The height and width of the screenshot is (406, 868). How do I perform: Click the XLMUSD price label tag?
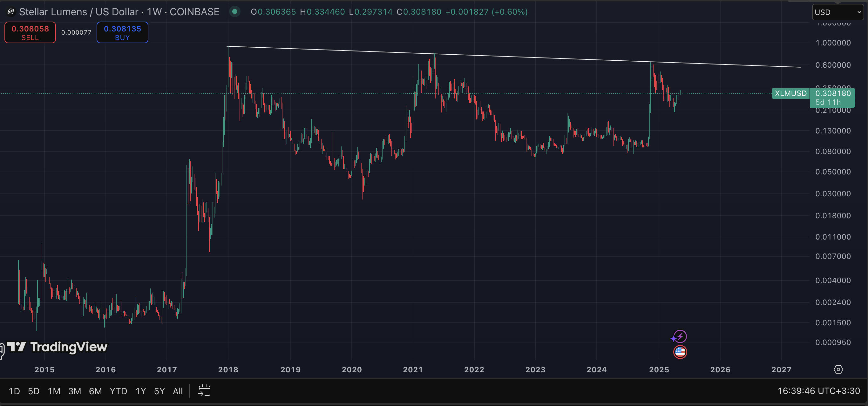pos(790,93)
